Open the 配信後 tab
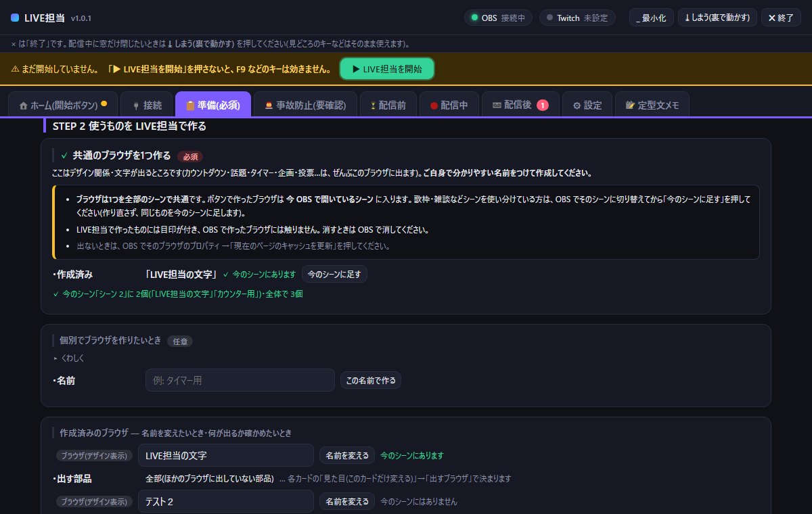 click(520, 105)
